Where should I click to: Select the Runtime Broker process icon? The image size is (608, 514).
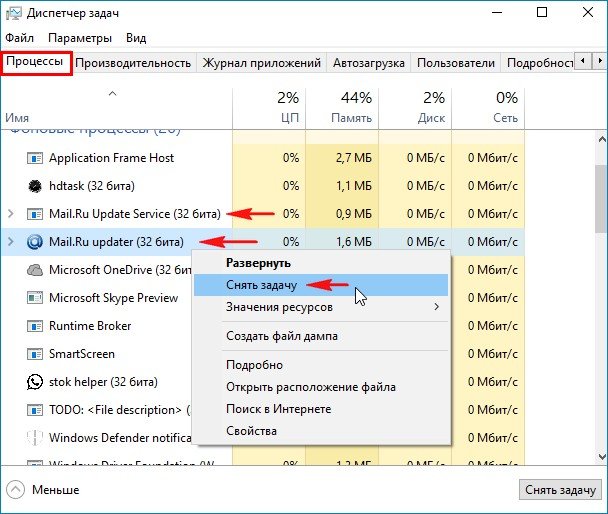coord(35,326)
